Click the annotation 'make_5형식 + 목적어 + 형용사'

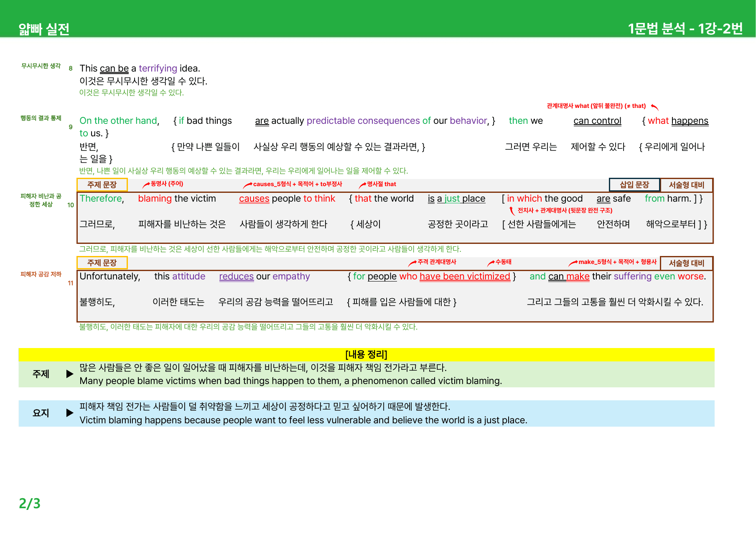coord(618,262)
